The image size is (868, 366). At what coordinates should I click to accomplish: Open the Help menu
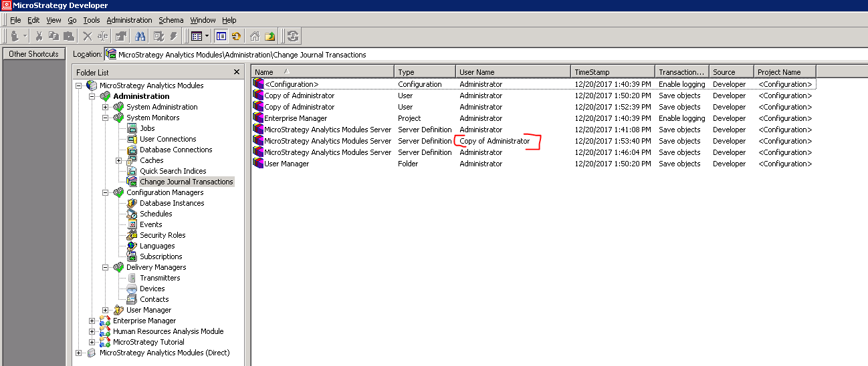(x=229, y=20)
